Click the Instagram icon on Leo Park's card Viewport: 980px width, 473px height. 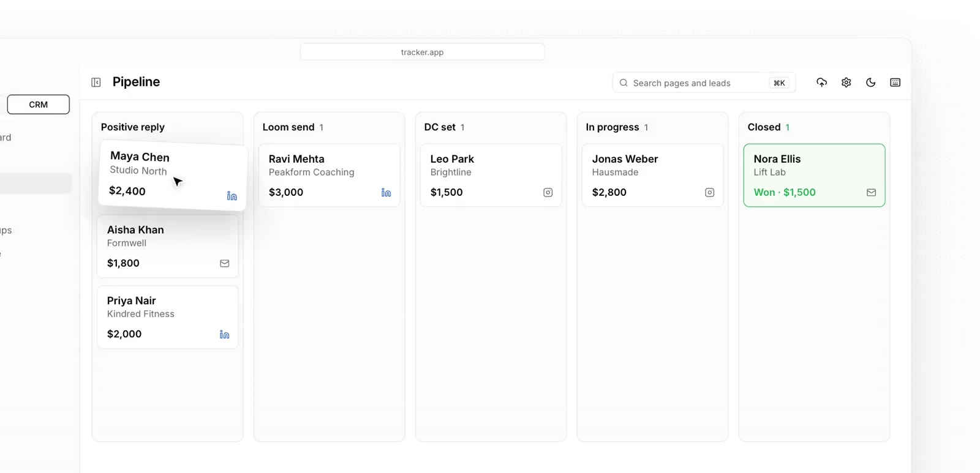548,193
